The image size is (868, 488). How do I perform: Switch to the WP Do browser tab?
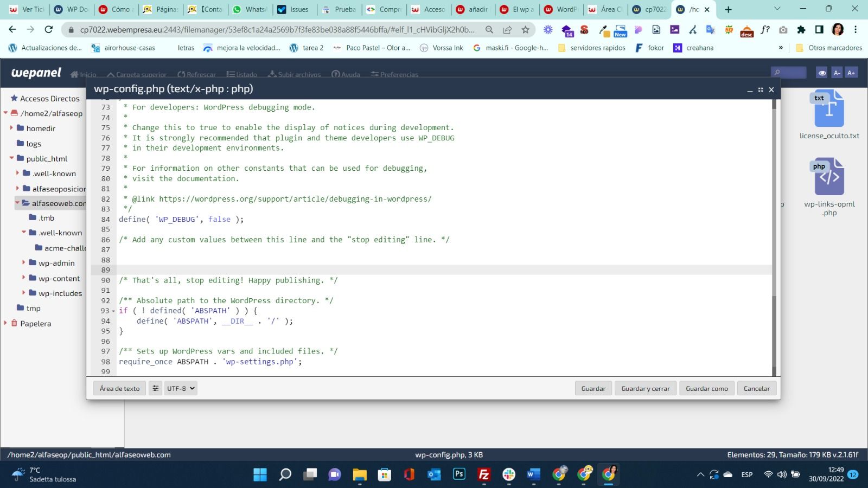point(72,9)
